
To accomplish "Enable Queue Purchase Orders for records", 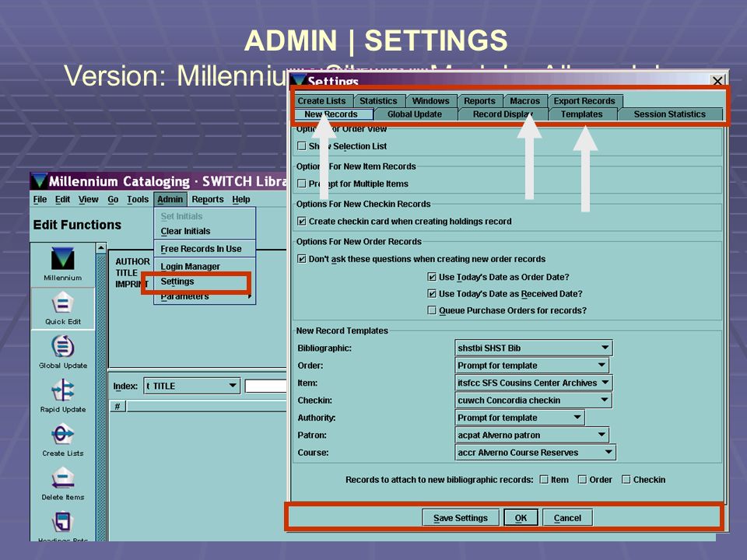I will click(432, 310).
